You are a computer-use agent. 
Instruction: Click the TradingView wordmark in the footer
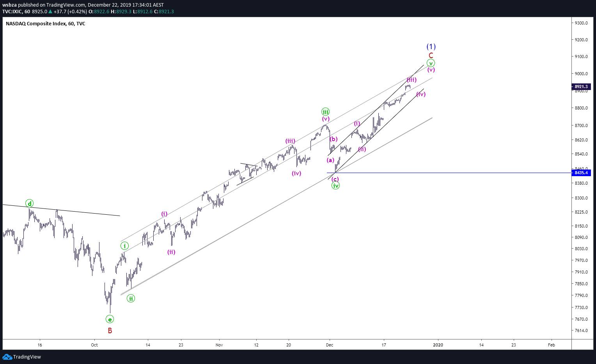27,357
